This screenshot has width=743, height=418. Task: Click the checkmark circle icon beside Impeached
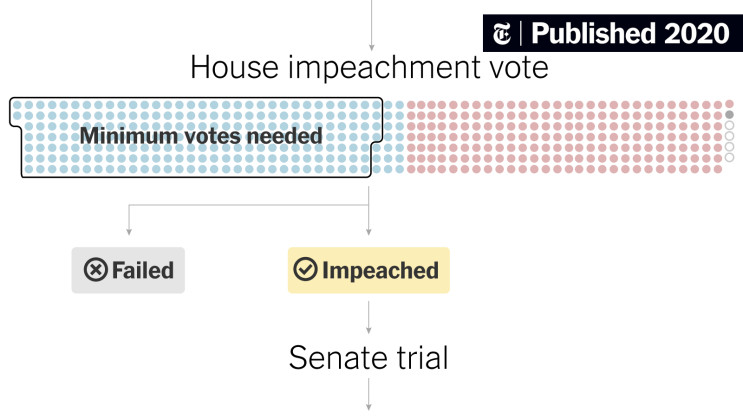tap(305, 269)
